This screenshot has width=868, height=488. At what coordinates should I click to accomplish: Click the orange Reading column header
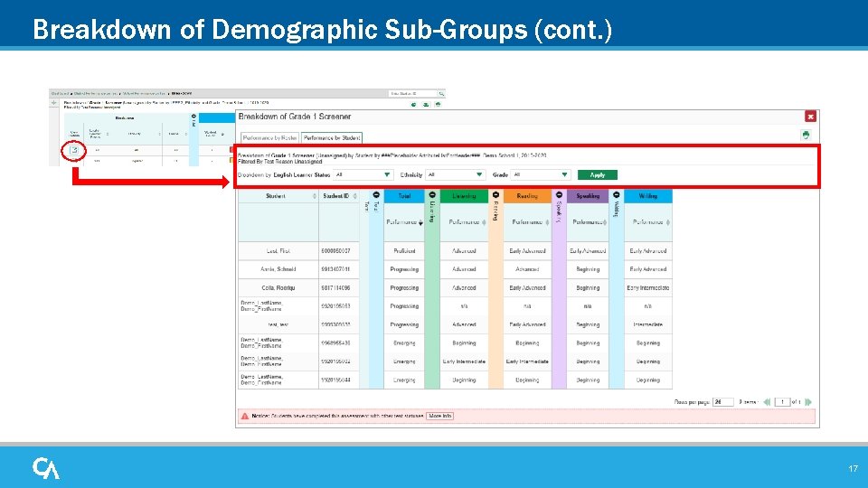tap(527, 196)
